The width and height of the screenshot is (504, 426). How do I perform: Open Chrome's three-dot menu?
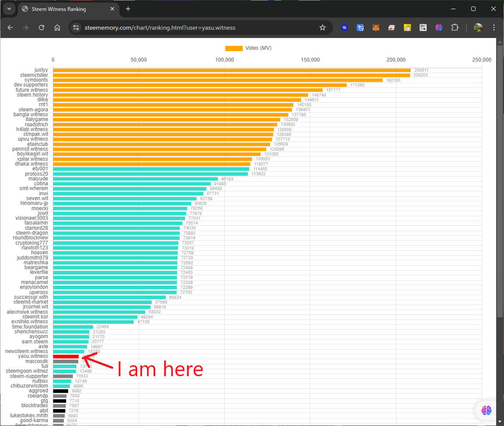pyautogui.click(x=494, y=28)
